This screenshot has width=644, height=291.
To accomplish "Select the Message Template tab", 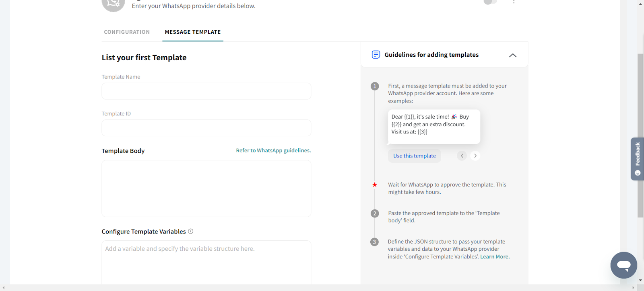I will [x=193, y=32].
